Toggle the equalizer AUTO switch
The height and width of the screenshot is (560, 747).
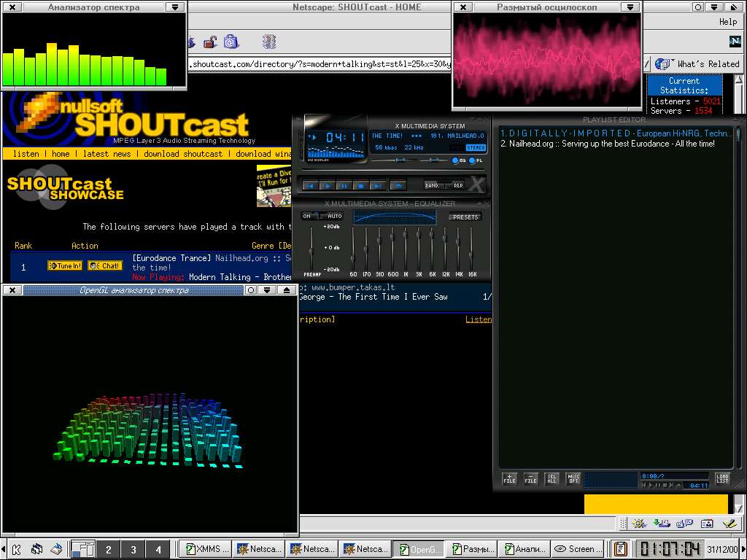333,216
